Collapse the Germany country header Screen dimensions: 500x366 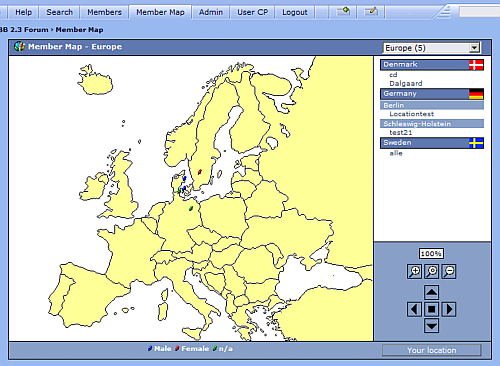tap(432, 94)
